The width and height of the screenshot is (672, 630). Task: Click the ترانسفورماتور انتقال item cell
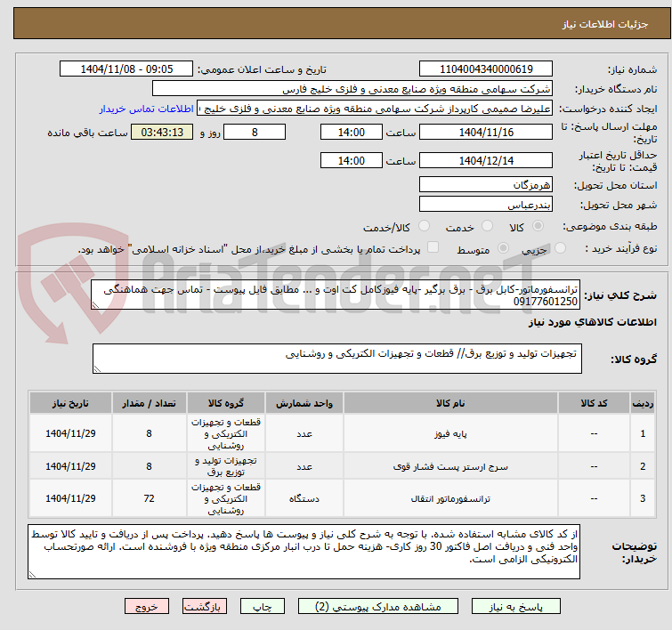[x=450, y=498]
